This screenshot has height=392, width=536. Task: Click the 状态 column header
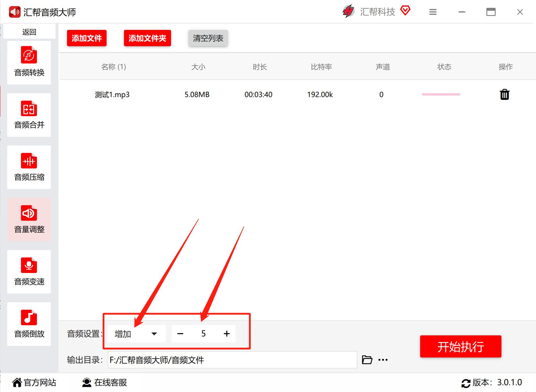tap(445, 67)
